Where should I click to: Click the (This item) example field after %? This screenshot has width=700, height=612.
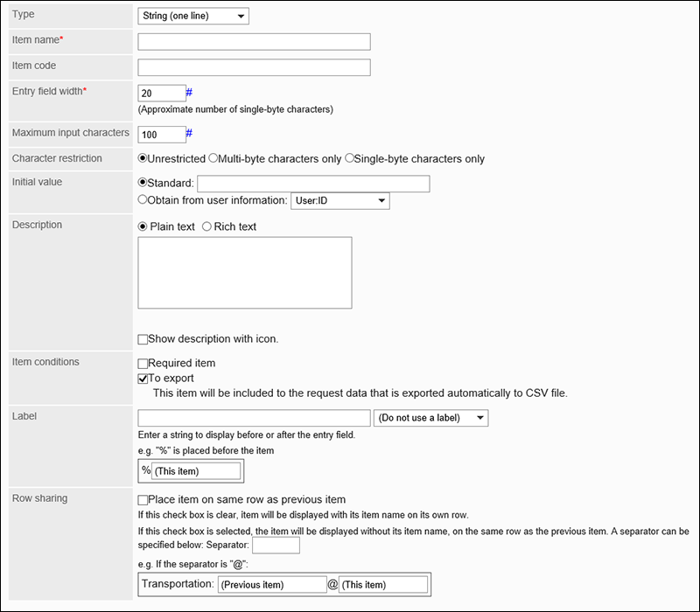196,471
